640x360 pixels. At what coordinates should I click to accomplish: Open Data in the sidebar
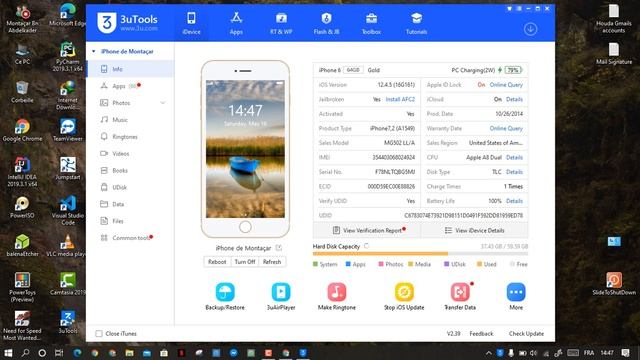[118, 204]
